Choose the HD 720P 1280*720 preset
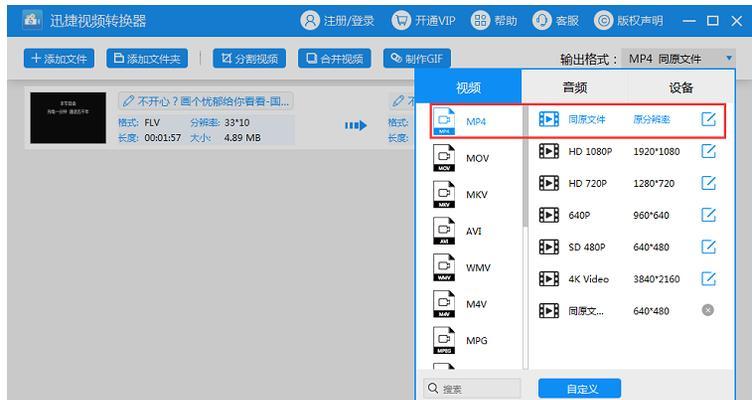 [627, 183]
